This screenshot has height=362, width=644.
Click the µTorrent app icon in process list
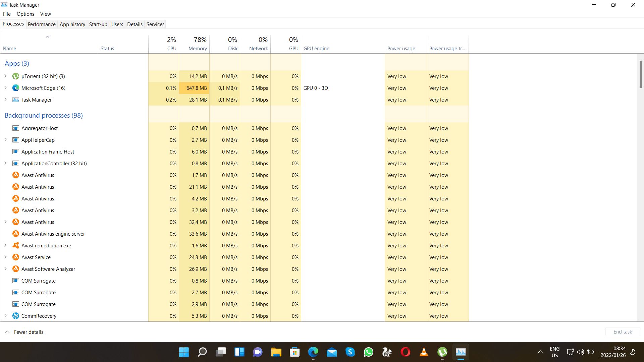point(15,76)
